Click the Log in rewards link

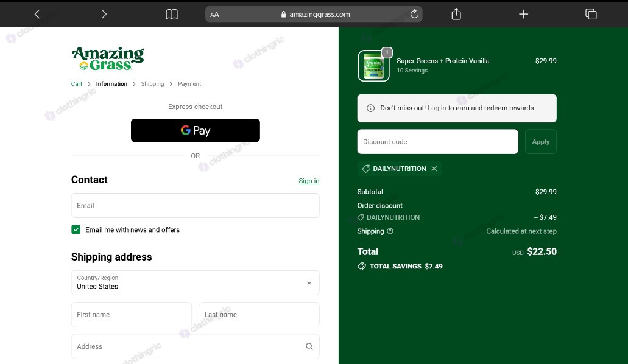[x=437, y=108]
